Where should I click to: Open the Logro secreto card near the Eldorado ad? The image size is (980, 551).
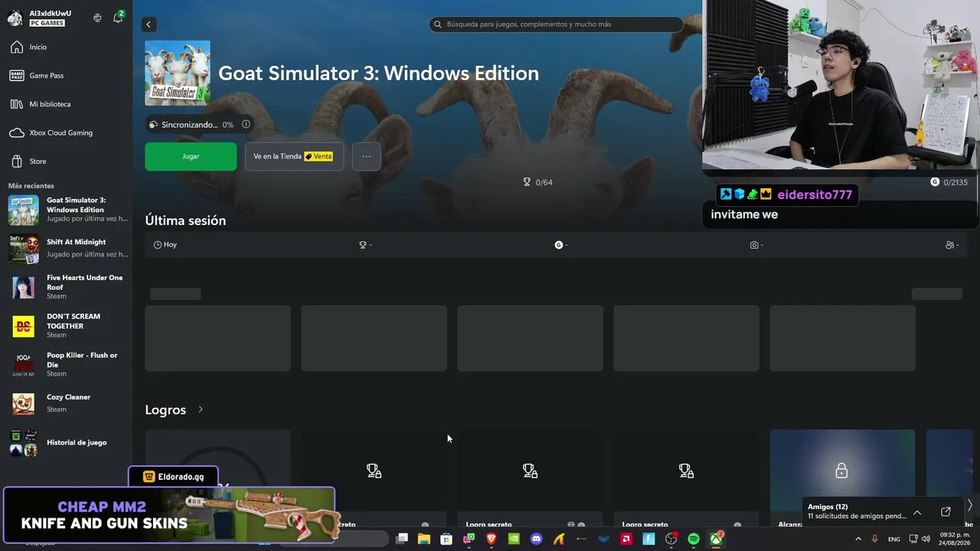(x=374, y=480)
